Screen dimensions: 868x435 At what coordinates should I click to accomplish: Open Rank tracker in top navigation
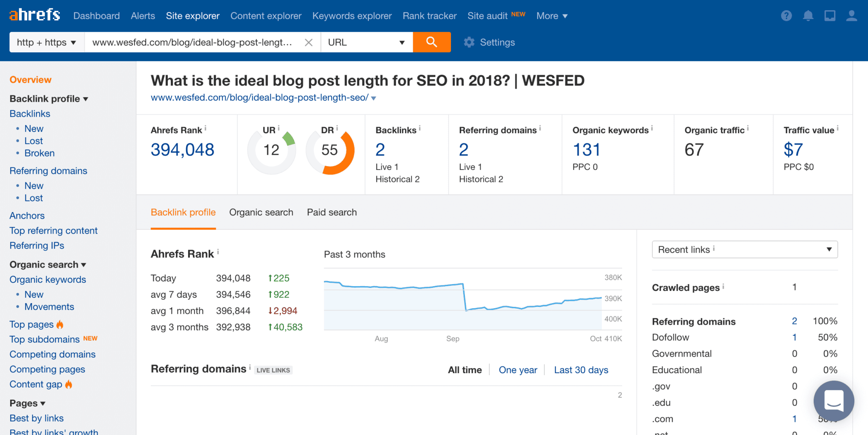429,16
